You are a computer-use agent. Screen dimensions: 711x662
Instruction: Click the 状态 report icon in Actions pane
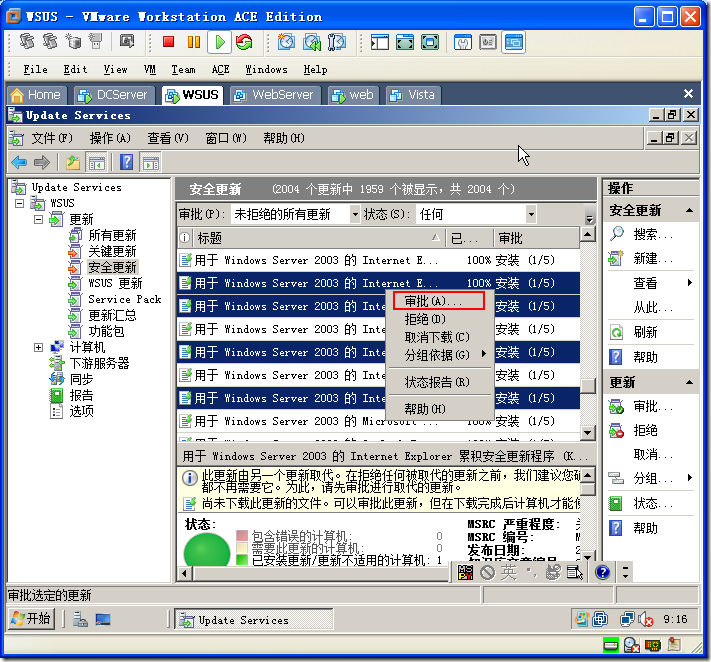click(x=616, y=503)
